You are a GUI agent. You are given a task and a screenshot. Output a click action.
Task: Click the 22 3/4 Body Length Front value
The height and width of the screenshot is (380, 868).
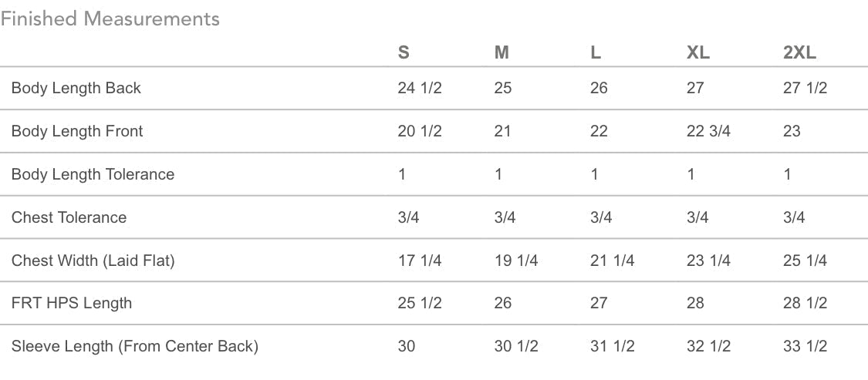click(x=708, y=131)
